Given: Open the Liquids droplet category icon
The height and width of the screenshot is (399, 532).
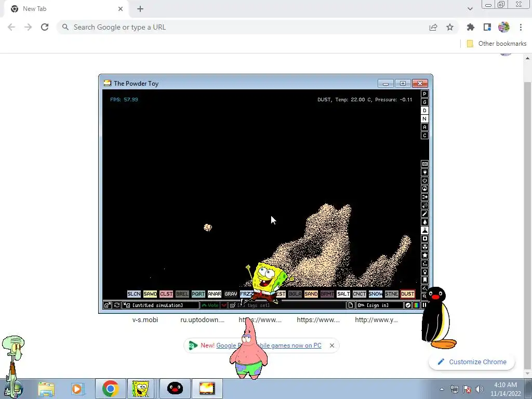Looking at the screenshot, I should tap(424, 222).
